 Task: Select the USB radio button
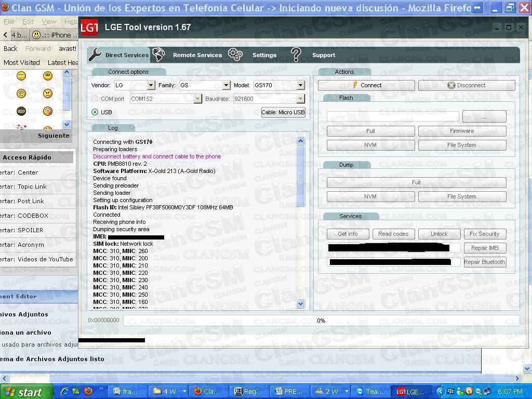(95, 112)
